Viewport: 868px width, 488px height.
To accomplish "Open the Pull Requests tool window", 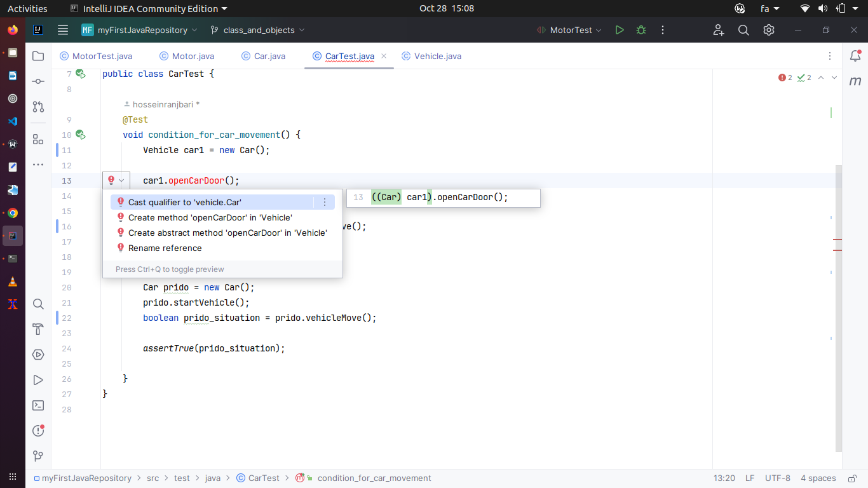I will 38,107.
